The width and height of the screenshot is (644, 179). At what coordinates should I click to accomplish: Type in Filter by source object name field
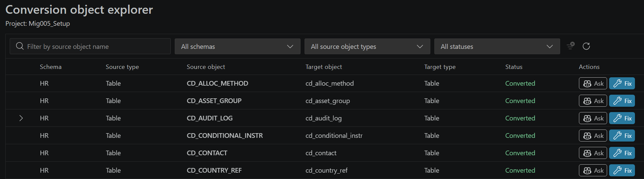coord(90,46)
